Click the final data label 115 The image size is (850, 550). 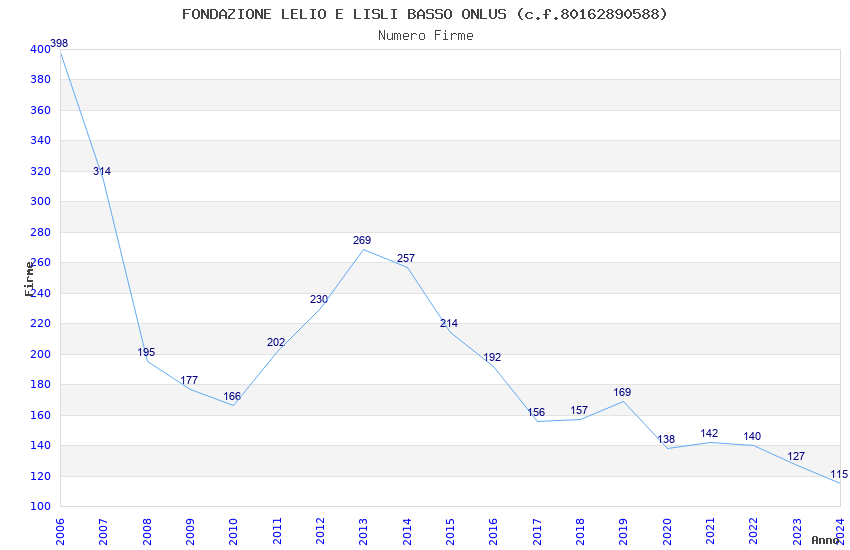[839, 475]
